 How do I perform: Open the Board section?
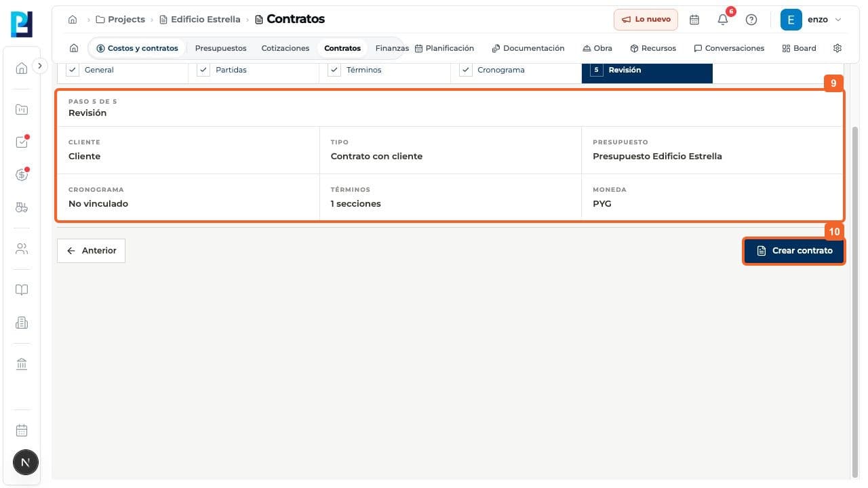coord(799,48)
